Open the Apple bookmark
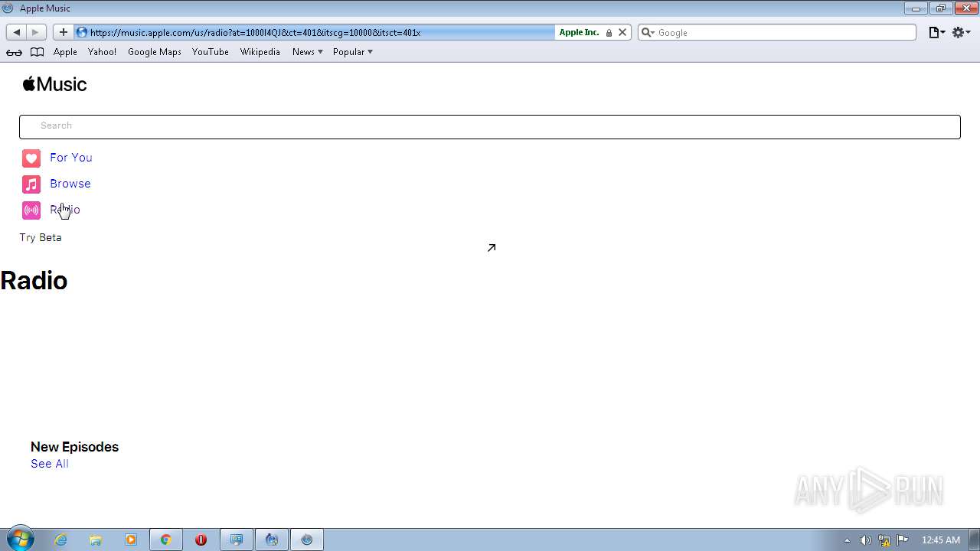Image resolution: width=980 pixels, height=551 pixels. (65, 52)
